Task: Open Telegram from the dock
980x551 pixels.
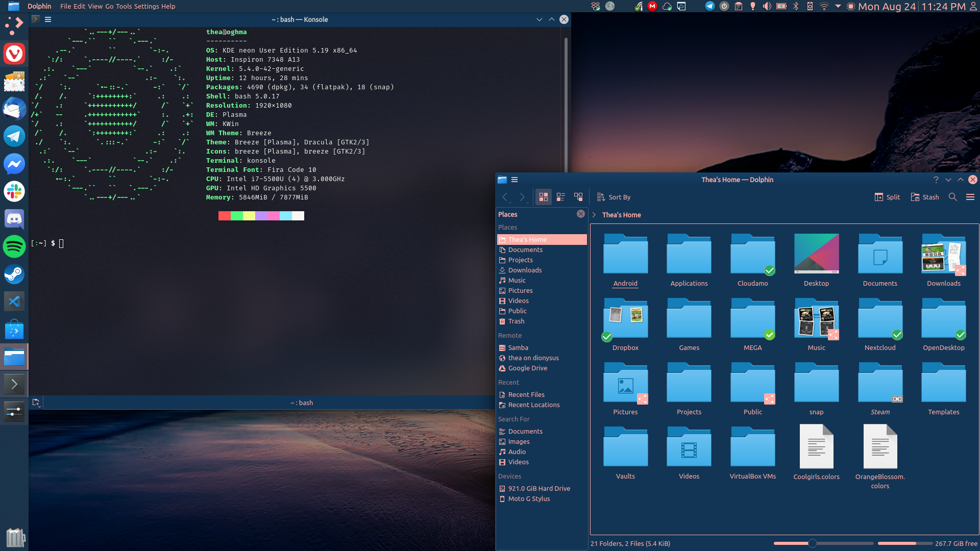Action: tap(14, 136)
